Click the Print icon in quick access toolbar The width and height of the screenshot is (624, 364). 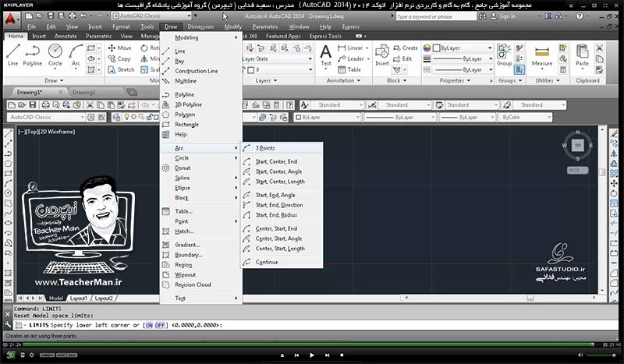[72, 16]
